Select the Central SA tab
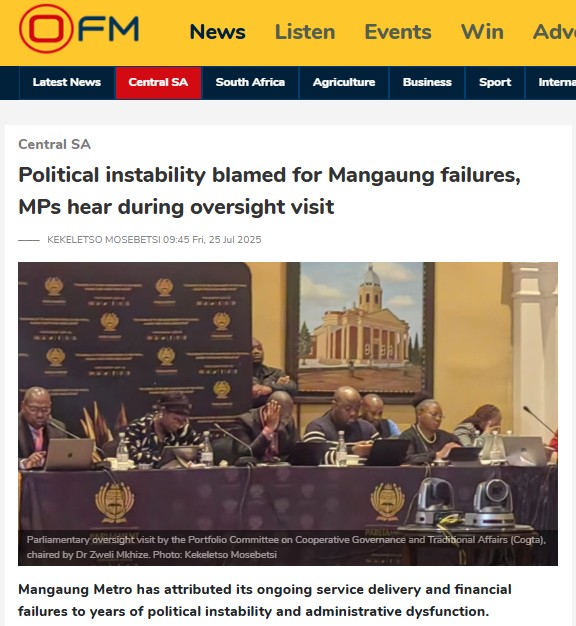Image resolution: width=576 pixels, height=626 pixels. [x=158, y=82]
